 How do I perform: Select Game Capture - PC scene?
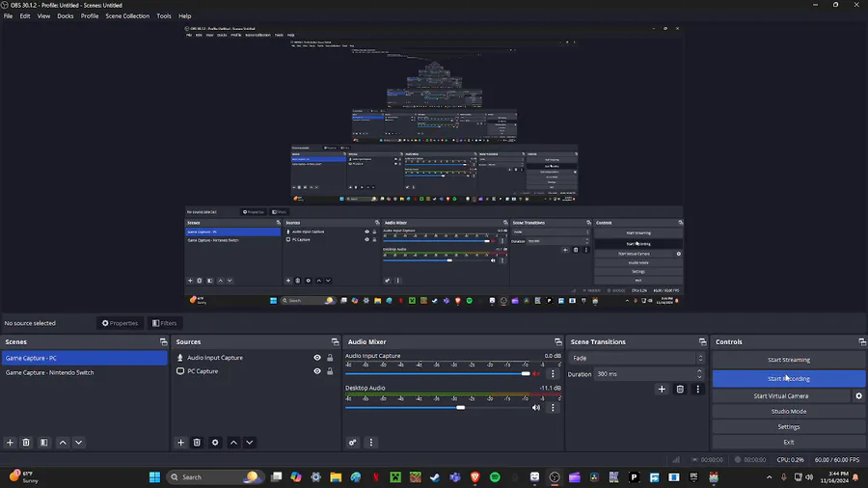coord(84,358)
